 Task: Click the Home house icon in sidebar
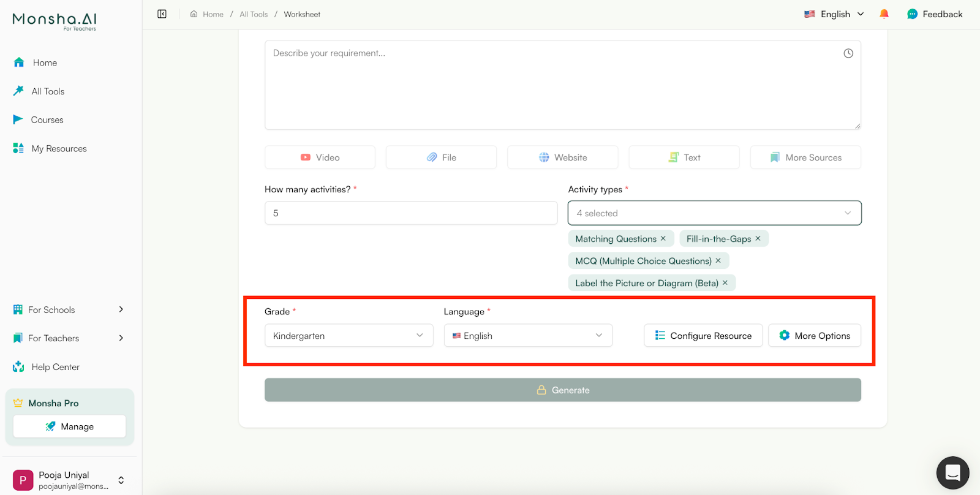[19, 62]
